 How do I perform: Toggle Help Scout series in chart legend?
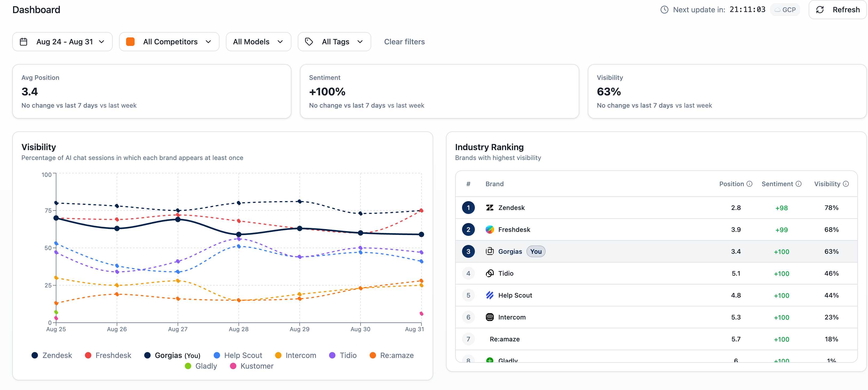(x=237, y=355)
